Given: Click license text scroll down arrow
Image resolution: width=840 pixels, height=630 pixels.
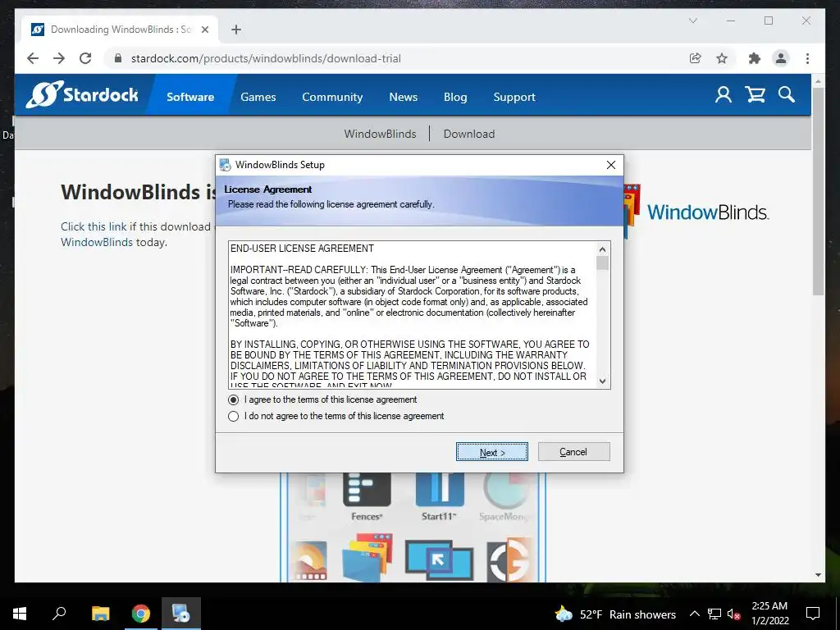Looking at the screenshot, I should pos(603,381).
